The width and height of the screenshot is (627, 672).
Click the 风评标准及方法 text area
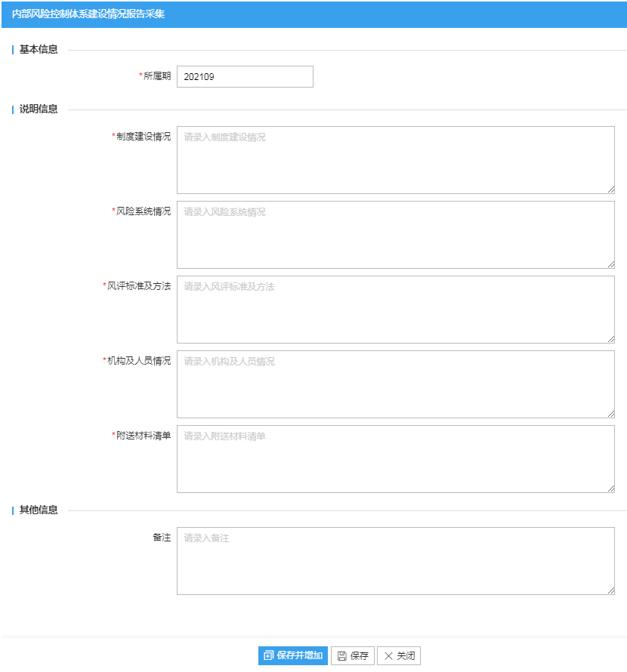395,310
